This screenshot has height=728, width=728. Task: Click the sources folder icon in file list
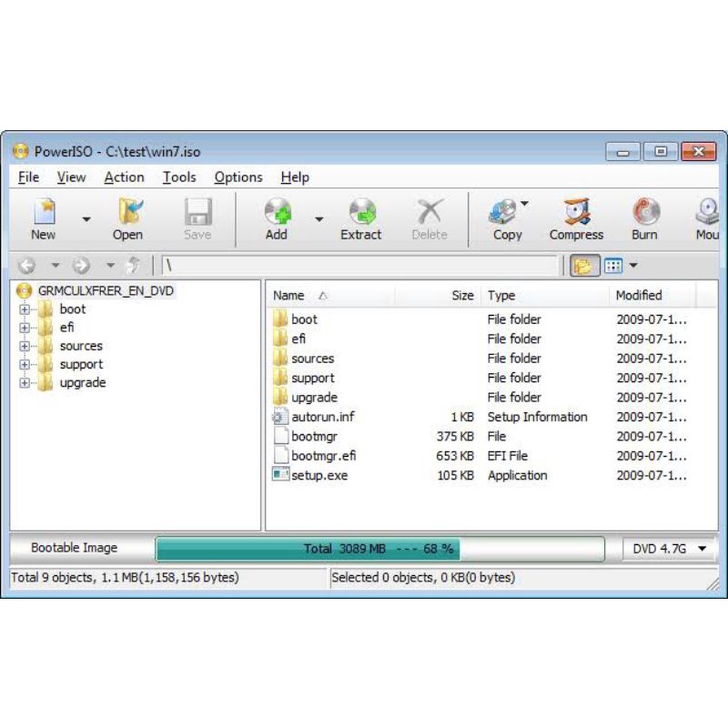point(280,358)
